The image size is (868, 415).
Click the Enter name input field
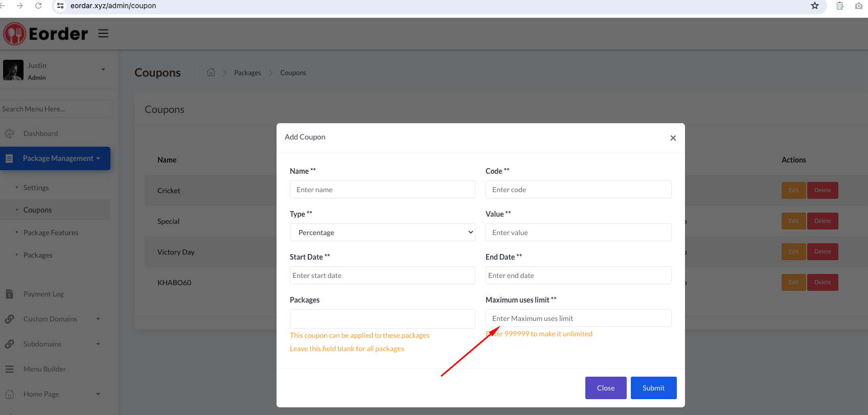pos(382,190)
